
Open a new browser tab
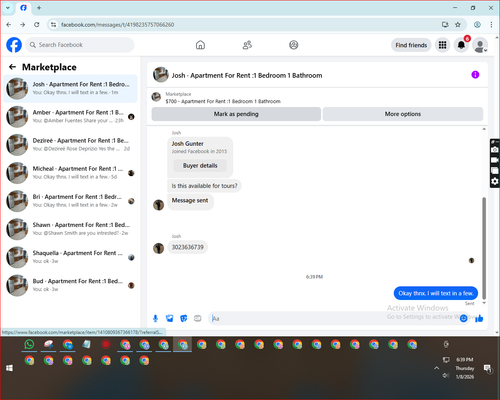click(39, 8)
